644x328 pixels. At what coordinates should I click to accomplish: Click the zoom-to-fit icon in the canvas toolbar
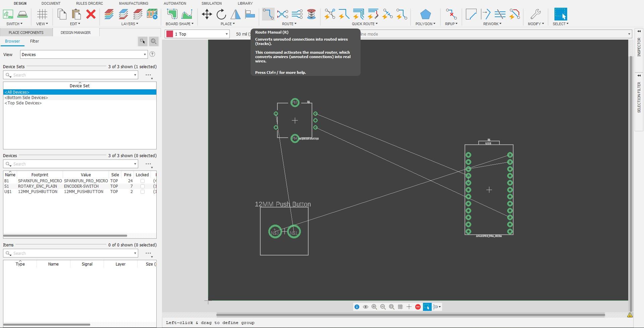[x=391, y=307]
